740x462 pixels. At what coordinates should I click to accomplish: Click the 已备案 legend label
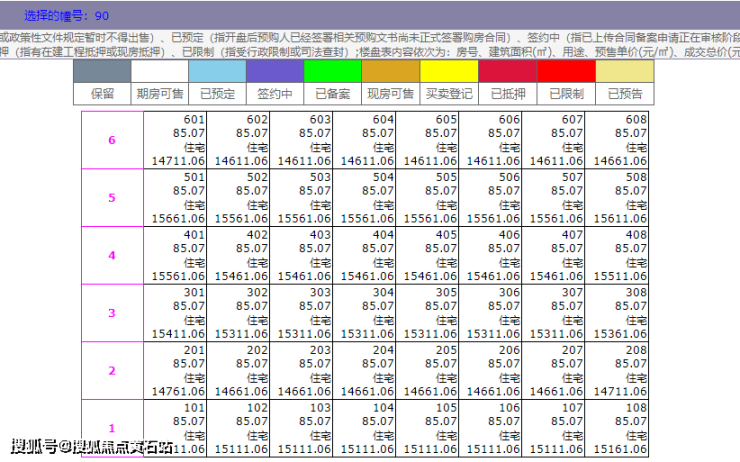coord(332,94)
